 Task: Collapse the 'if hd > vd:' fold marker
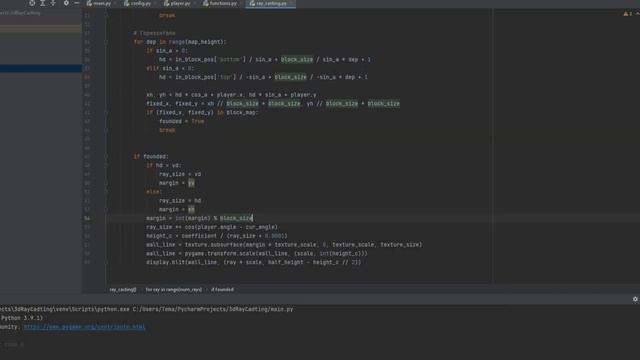(x=106, y=165)
